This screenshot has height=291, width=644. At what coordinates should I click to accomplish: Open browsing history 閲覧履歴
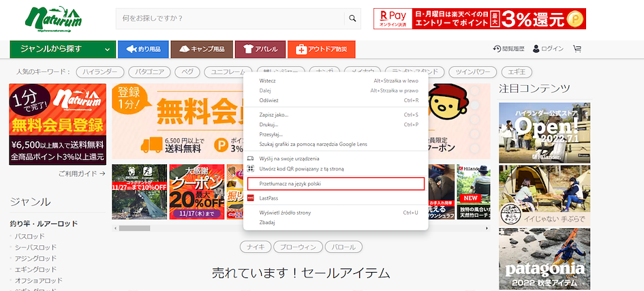coord(509,49)
